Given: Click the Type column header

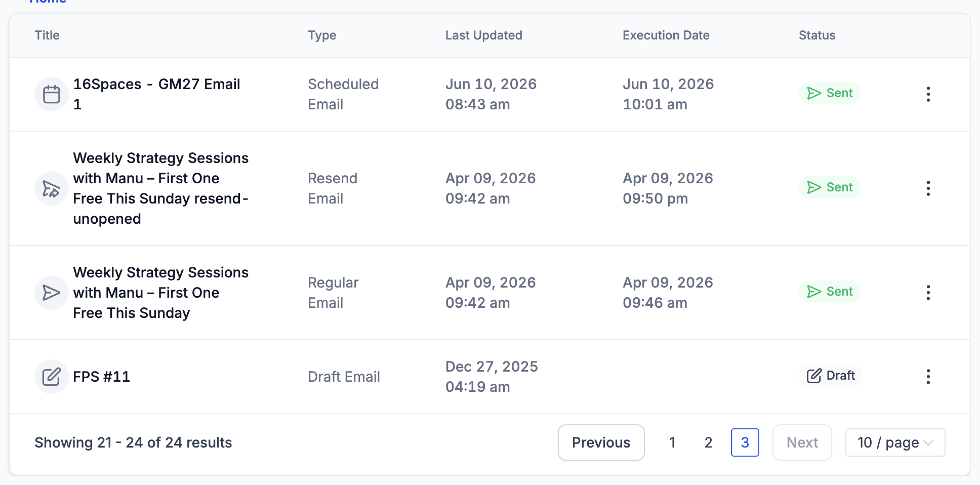Looking at the screenshot, I should tap(322, 35).
